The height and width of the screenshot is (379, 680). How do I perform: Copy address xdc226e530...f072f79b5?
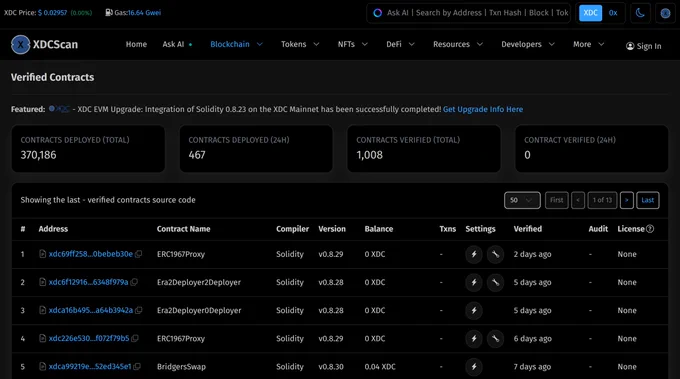point(135,339)
